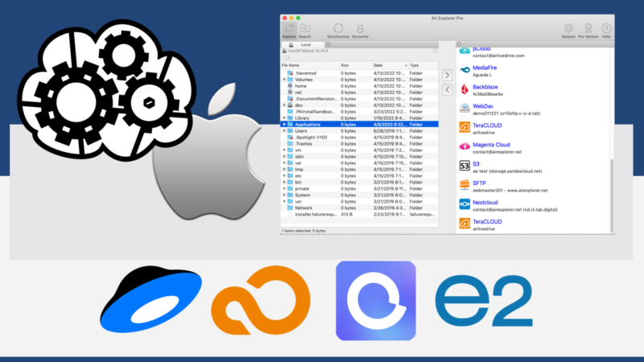Expand the Library folder
644x362 pixels.
pos(284,118)
